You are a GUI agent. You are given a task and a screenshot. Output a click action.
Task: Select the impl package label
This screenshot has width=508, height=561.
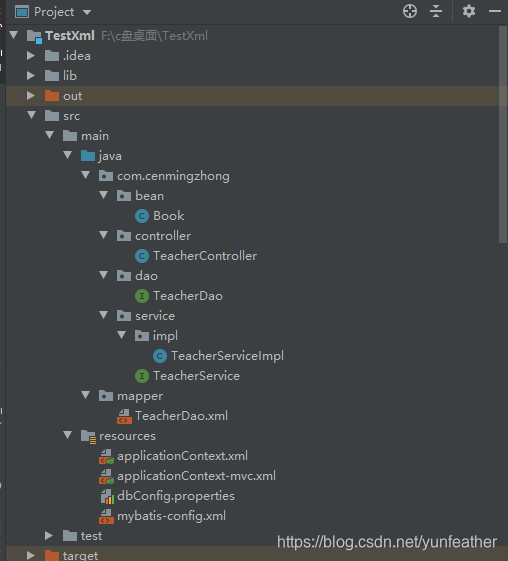tap(165, 336)
